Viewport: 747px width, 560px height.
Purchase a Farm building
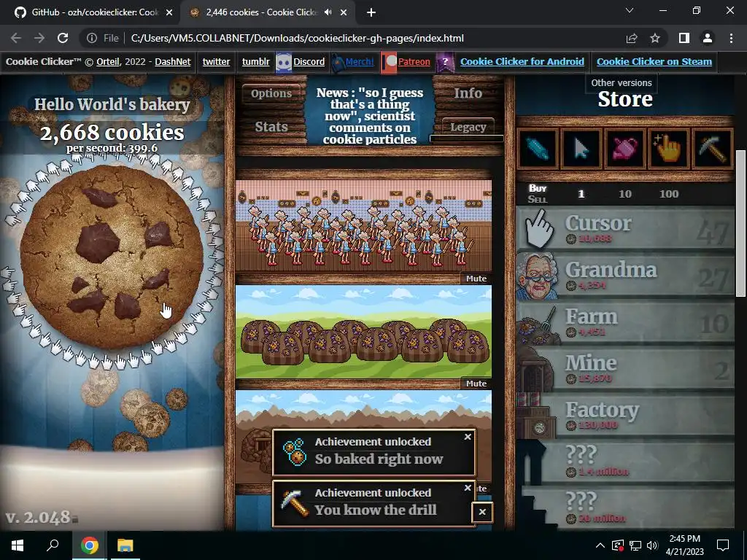coord(625,322)
